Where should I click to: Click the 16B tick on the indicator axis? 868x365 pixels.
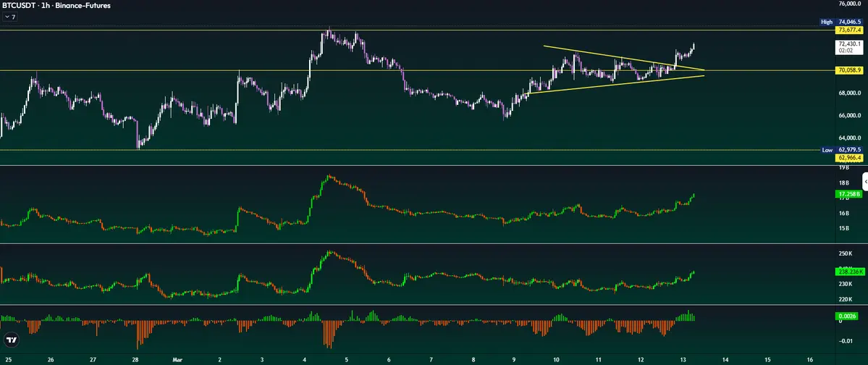843,213
